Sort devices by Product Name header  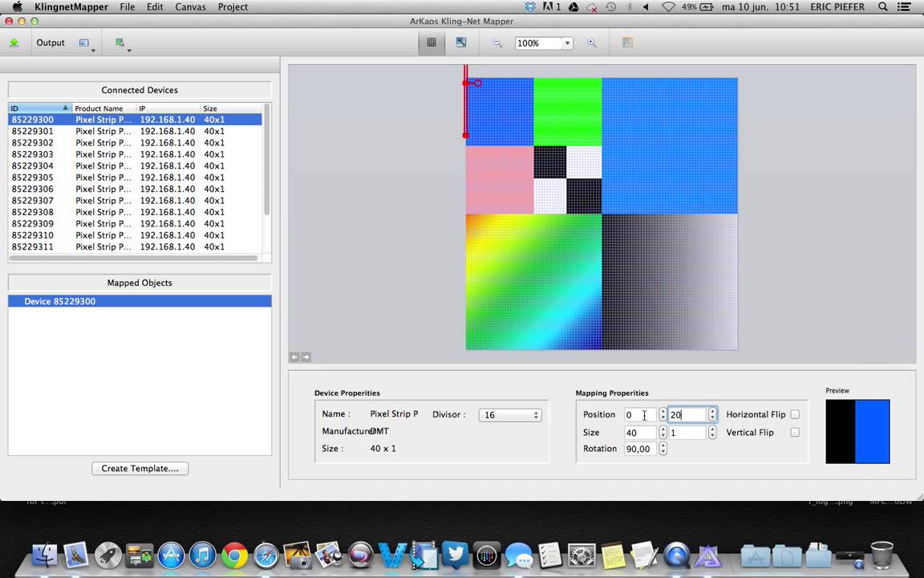pos(104,108)
